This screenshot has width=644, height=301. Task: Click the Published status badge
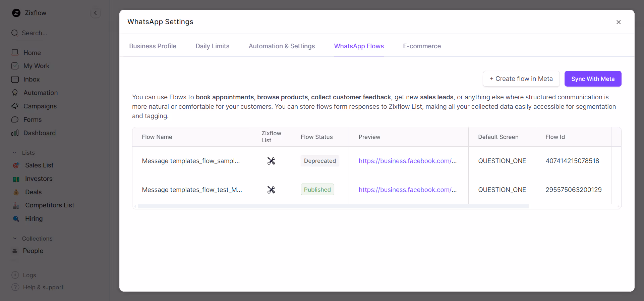click(x=317, y=190)
